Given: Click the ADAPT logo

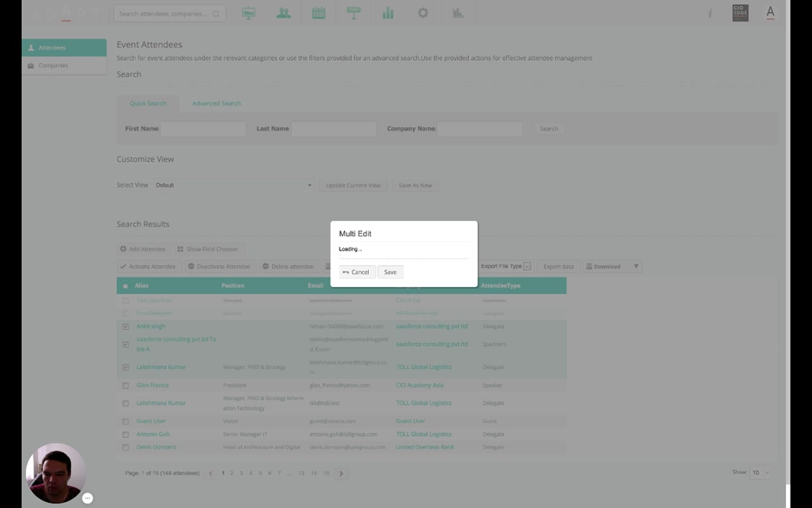Looking at the screenshot, I should pyautogui.click(x=67, y=13).
